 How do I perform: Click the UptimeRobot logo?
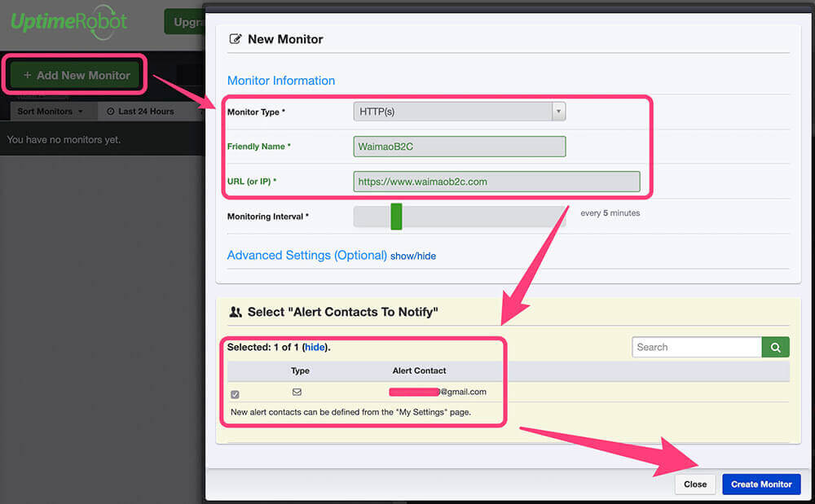click(x=69, y=22)
